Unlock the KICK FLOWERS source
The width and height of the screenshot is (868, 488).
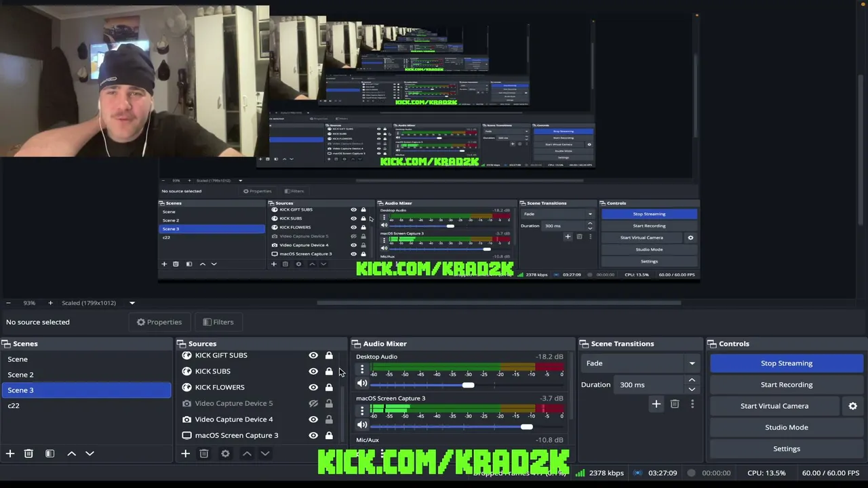click(329, 387)
